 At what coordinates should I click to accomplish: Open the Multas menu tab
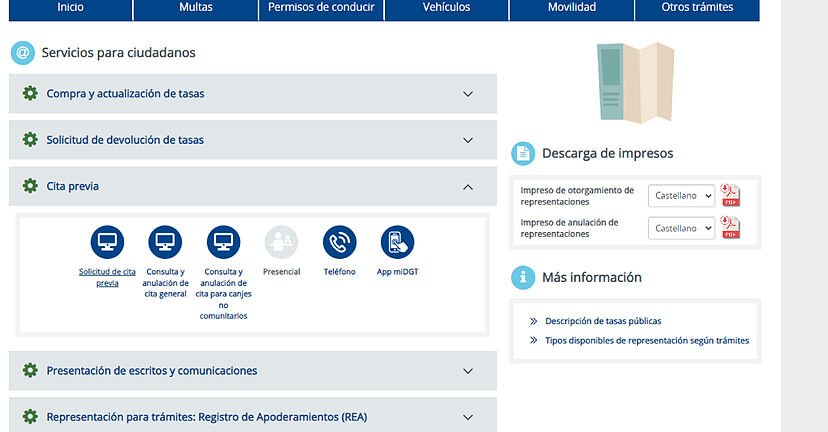coord(195,8)
